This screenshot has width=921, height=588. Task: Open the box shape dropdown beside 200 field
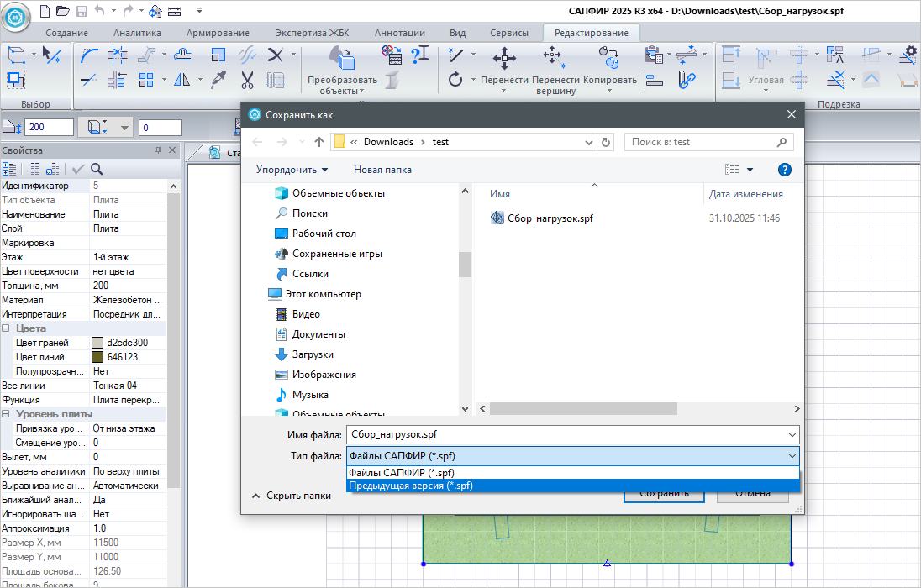coord(124,128)
